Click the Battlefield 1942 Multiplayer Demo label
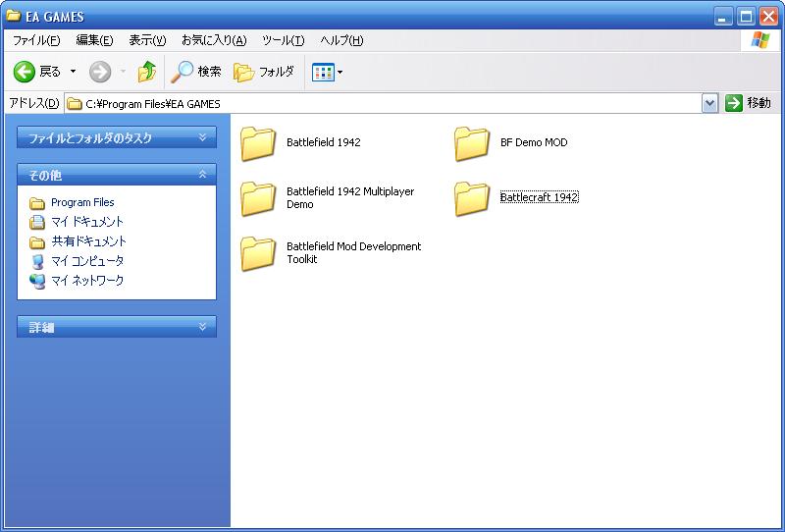785x532 pixels. (350, 197)
